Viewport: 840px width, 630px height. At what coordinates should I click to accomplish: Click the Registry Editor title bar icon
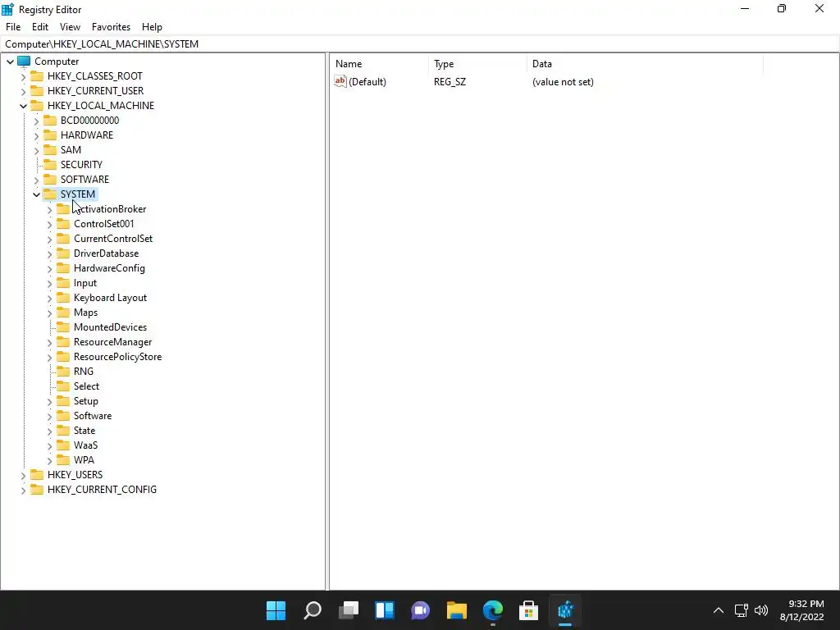tap(7, 10)
